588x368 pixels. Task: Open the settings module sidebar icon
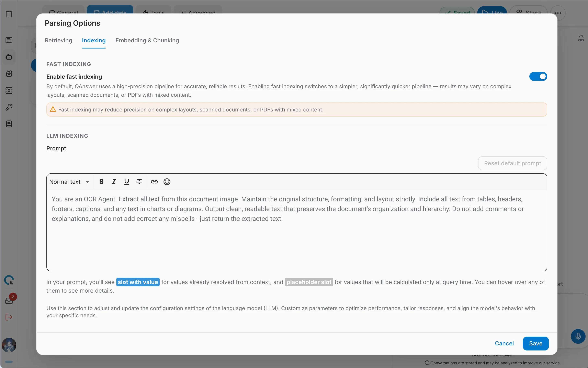pos(9,90)
